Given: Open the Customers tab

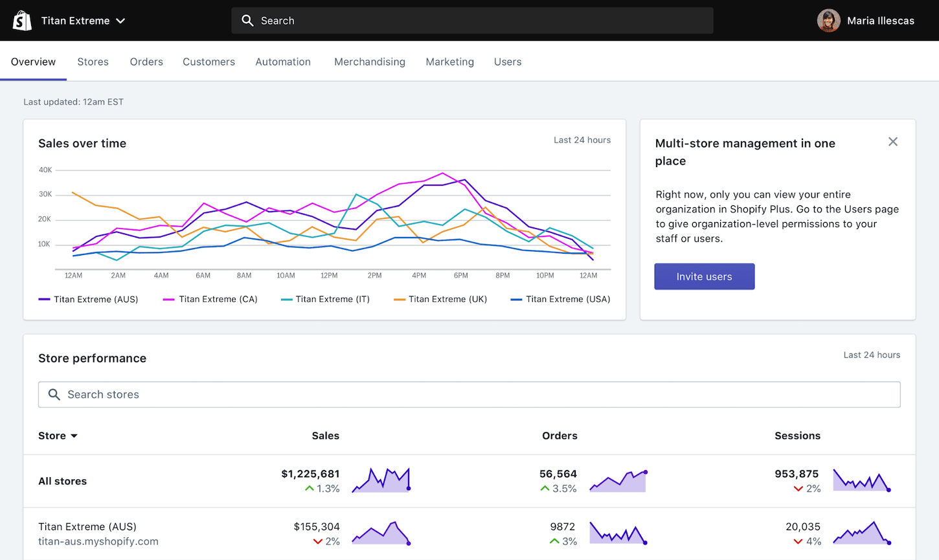Looking at the screenshot, I should click(209, 62).
